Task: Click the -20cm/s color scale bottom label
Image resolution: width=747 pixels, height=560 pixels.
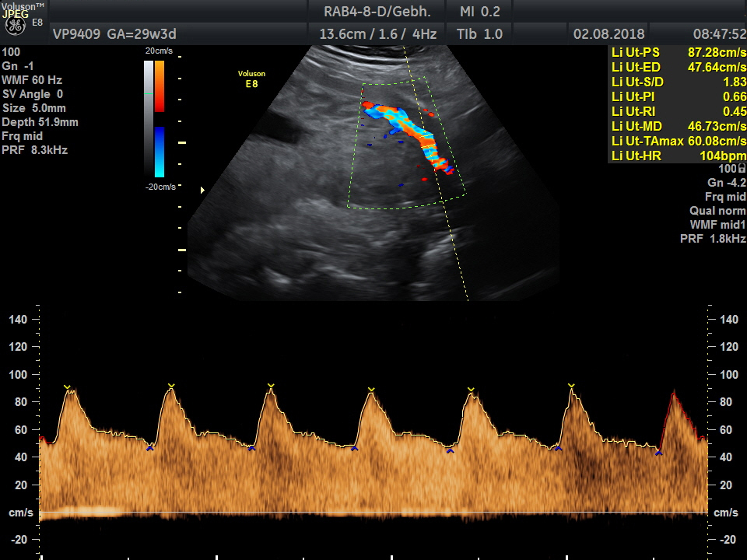Action: click(x=160, y=187)
